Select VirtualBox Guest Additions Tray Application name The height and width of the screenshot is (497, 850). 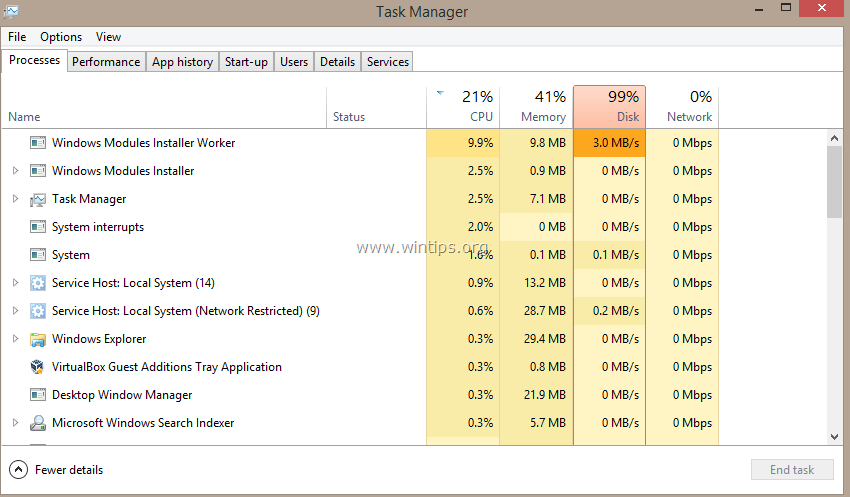tap(166, 367)
